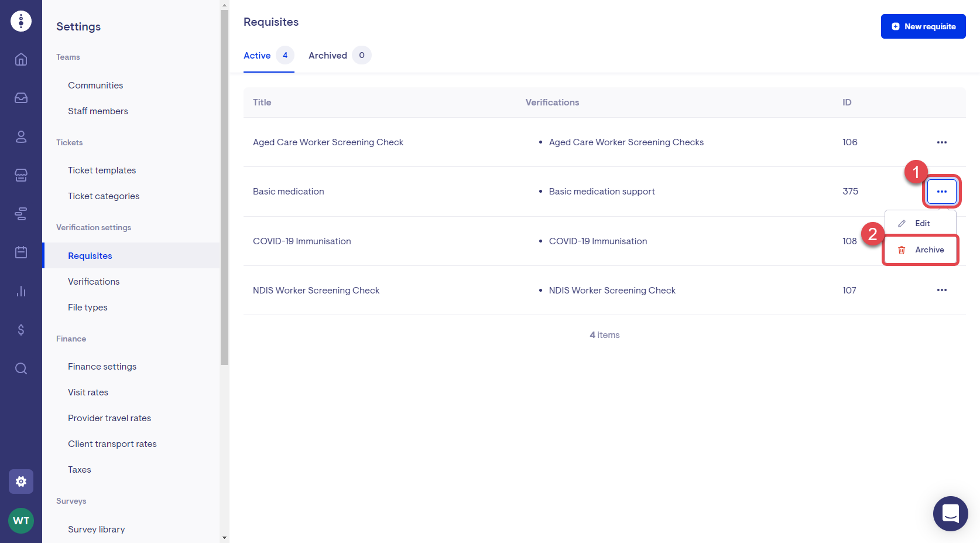This screenshot has height=543, width=980.
Task: Open the calendar icon in sidebar
Action: click(x=21, y=252)
